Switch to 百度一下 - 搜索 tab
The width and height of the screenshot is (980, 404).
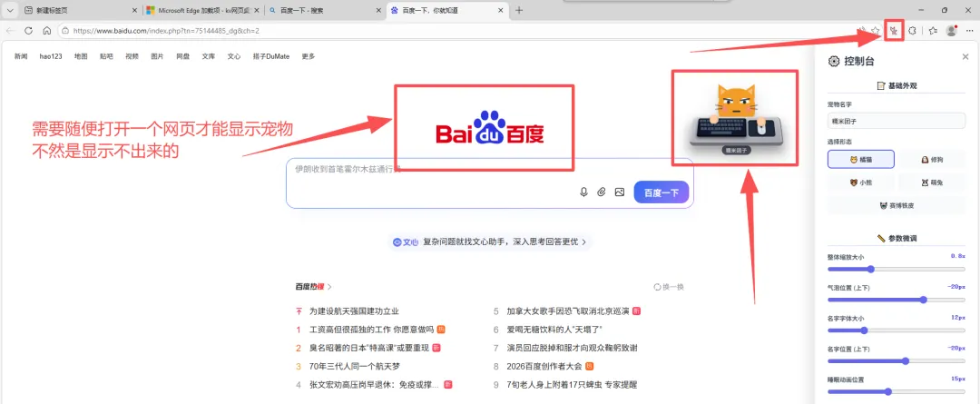coord(324,11)
